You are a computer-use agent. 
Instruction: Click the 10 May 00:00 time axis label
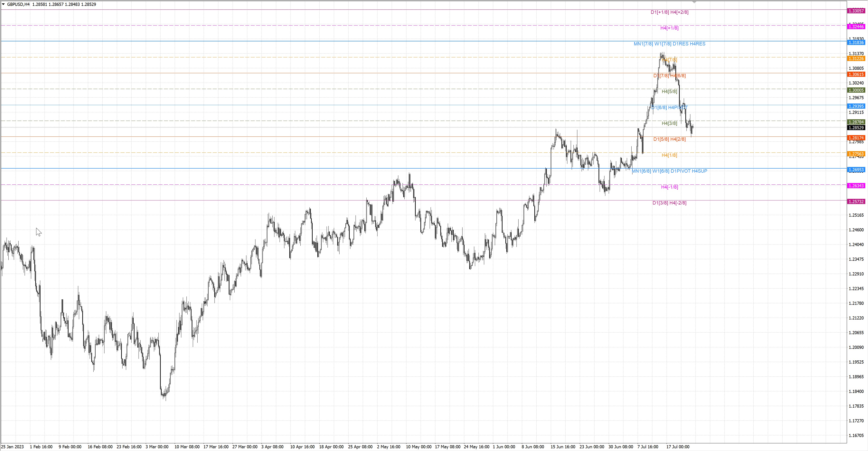point(418,447)
